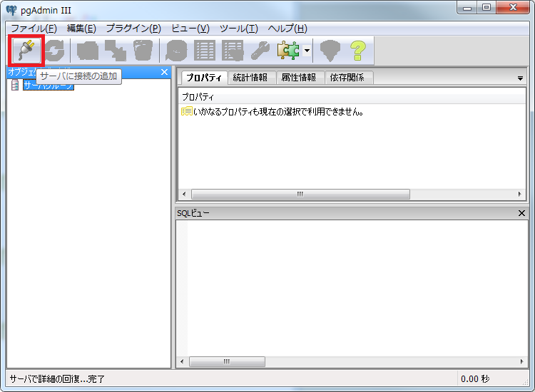Click the wrench maintenance icon
This screenshot has width=535, height=392.
click(x=260, y=51)
